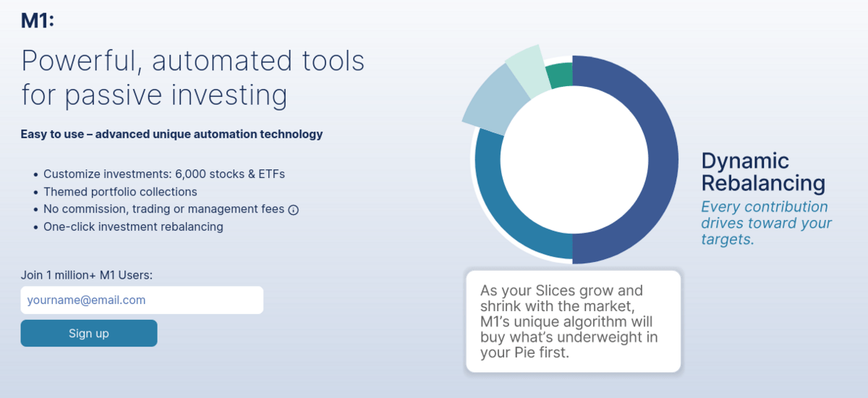Click the No commission fees bullet text
The width and height of the screenshot is (868, 398).
[164, 209]
